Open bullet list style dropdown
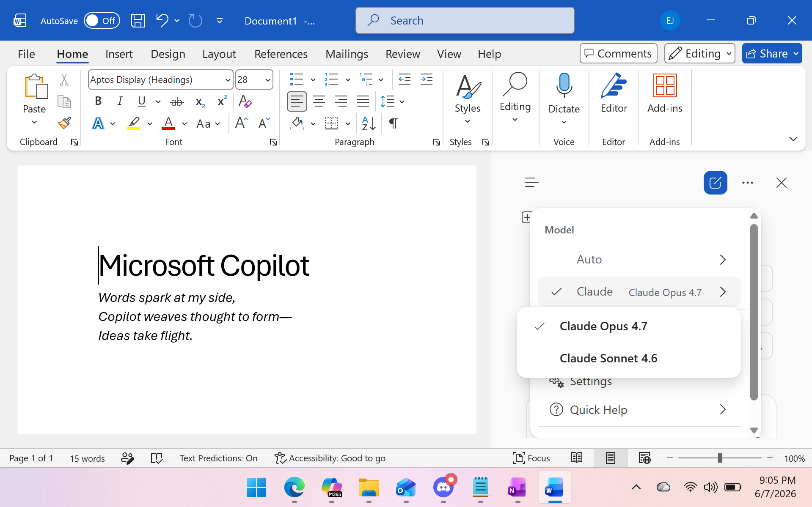Image resolution: width=812 pixels, height=507 pixels. click(x=313, y=79)
